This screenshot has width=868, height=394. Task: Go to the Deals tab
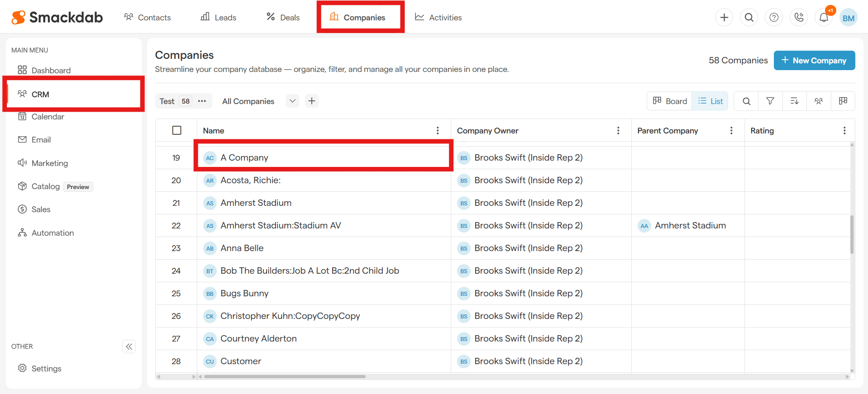coord(283,18)
